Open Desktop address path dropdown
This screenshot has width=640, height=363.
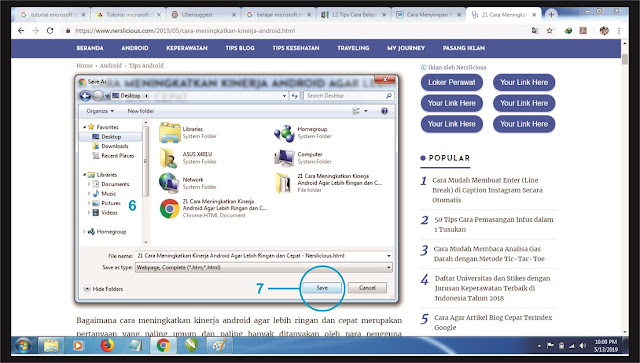[x=284, y=96]
